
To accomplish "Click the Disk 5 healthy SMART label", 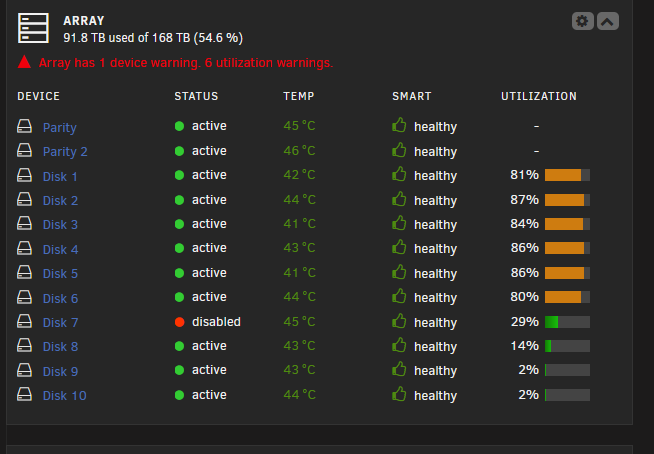I will pyautogui.click(x=435, y=274).
